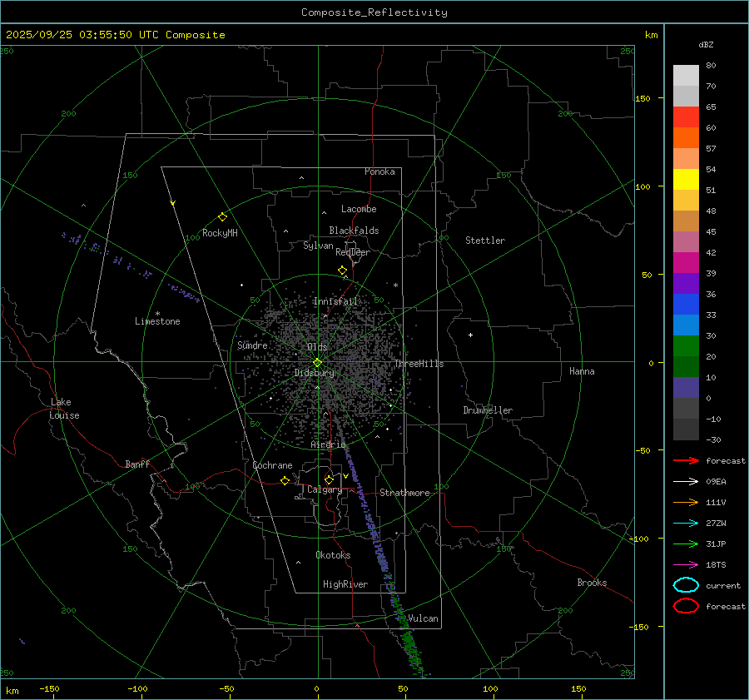Select the red forecast ellipse icon
Image resolution: width=749 pixels, height=700 pixels.
[686, 606]
